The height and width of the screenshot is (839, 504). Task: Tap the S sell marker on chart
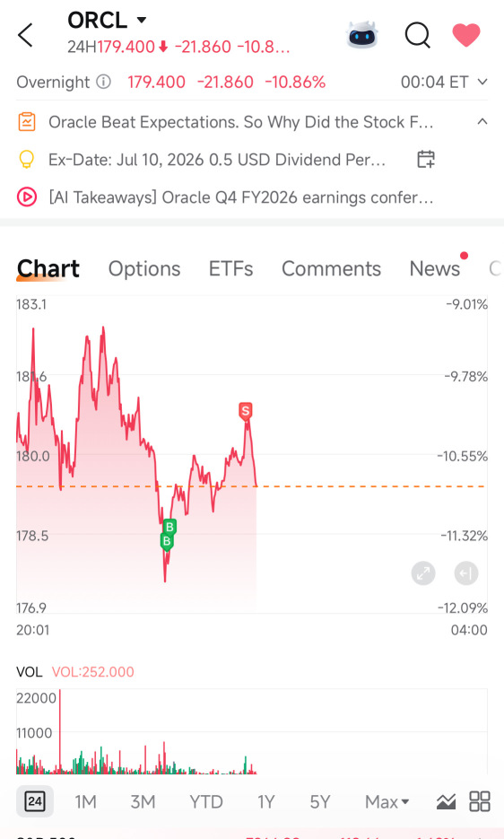click(245, 411)
